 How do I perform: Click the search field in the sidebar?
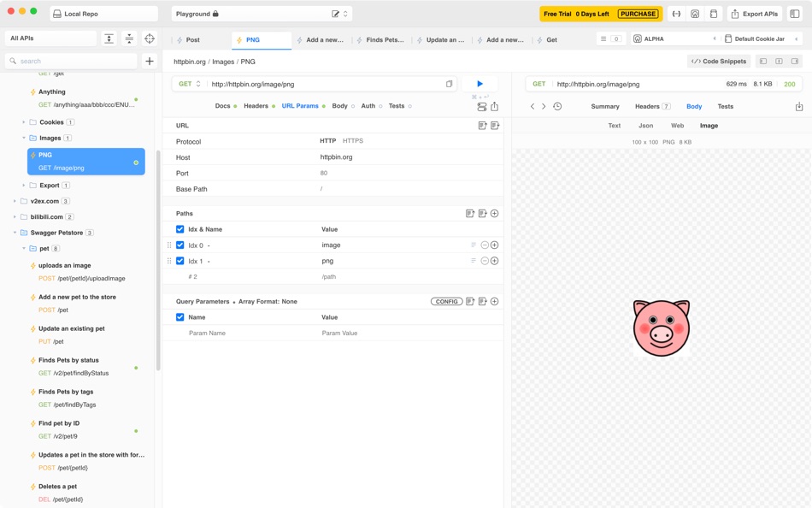click(68, 61)
